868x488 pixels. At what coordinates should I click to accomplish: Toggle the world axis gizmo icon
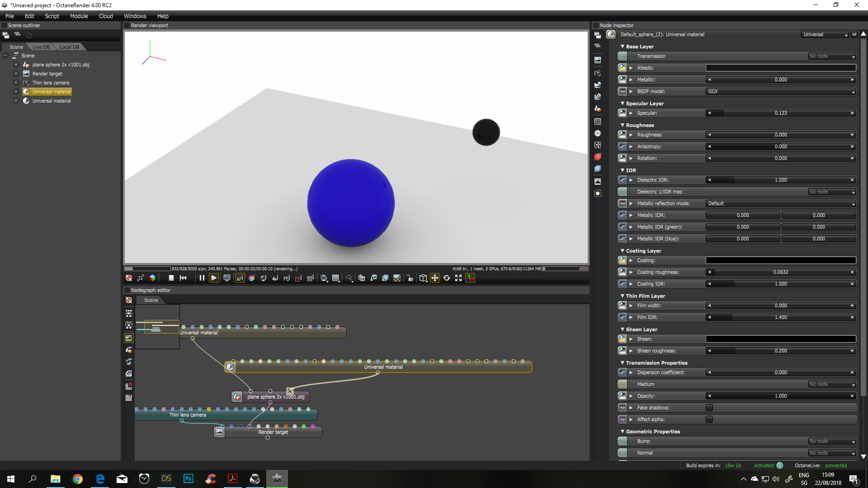coord(470,278)
